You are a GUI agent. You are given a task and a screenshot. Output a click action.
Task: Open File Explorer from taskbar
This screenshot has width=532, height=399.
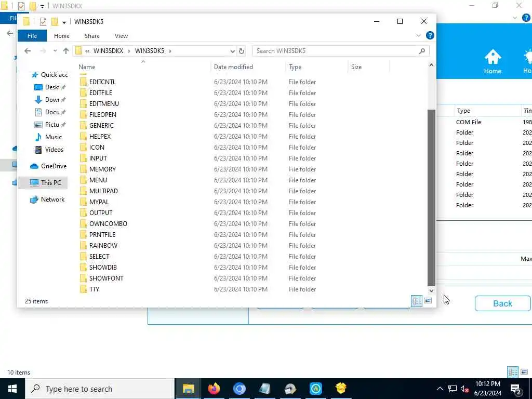pos(188,389)
